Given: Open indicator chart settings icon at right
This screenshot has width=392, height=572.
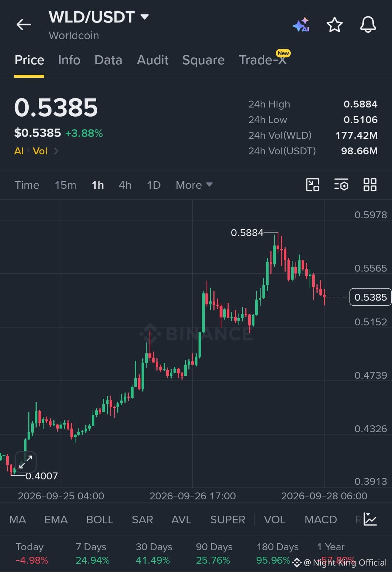Looking at the screenshot, I should [370, 519].
